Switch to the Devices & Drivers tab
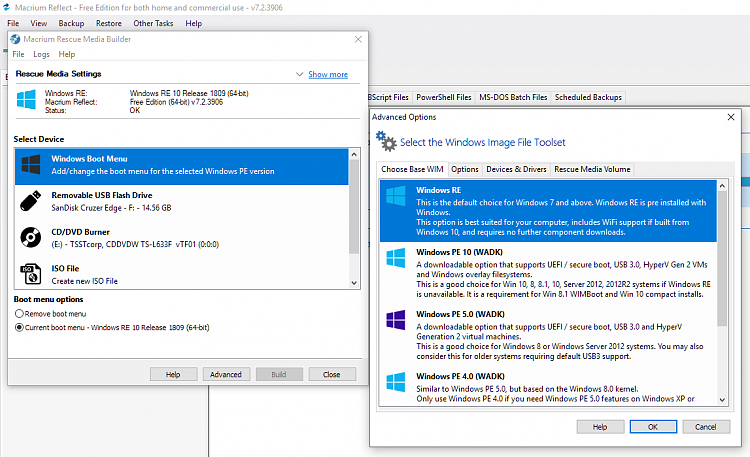750x457 pixels. click(516, 169)
